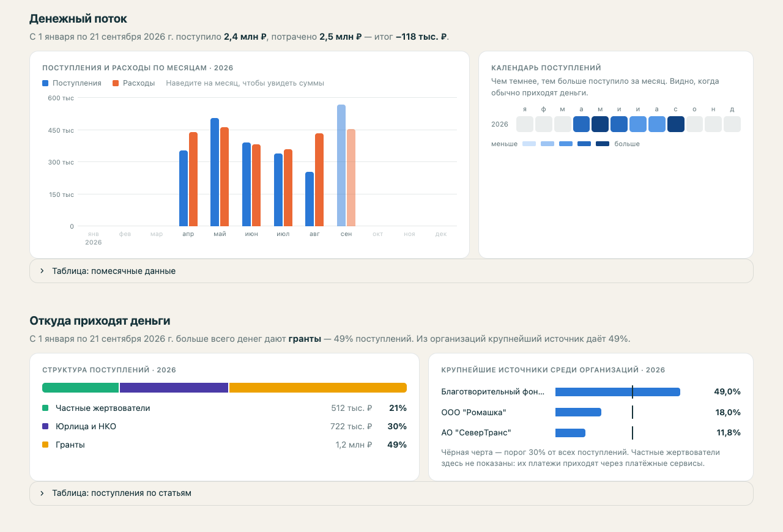783x532 pixels.
Task: Select the light orange September expenses bar
Action: 351,178
